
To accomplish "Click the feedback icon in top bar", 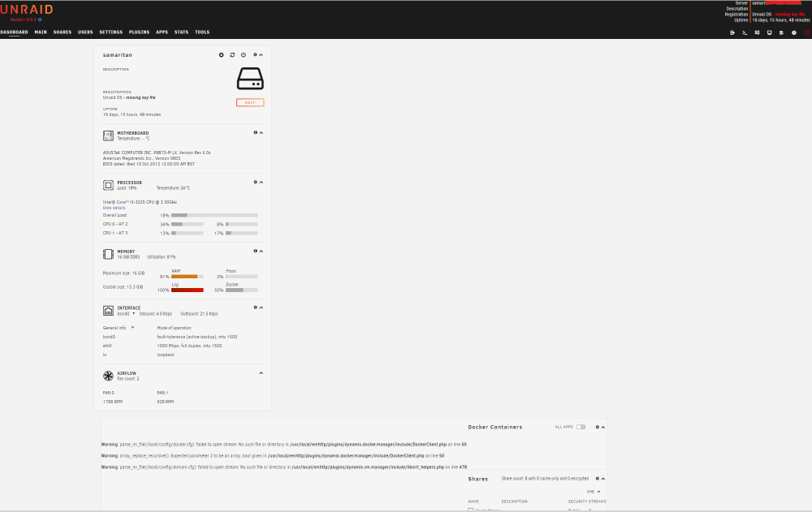I will 757,32.
